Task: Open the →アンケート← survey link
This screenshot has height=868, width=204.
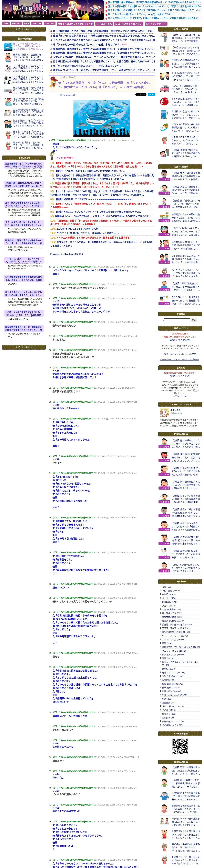Action: (180, 396)
